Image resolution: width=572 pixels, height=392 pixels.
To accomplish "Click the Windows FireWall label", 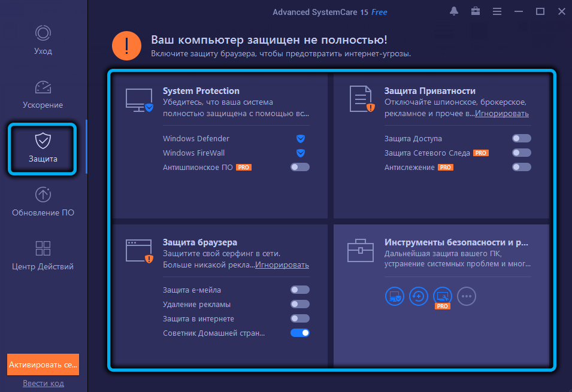I will pyautogui.click(x=193, y=153).
